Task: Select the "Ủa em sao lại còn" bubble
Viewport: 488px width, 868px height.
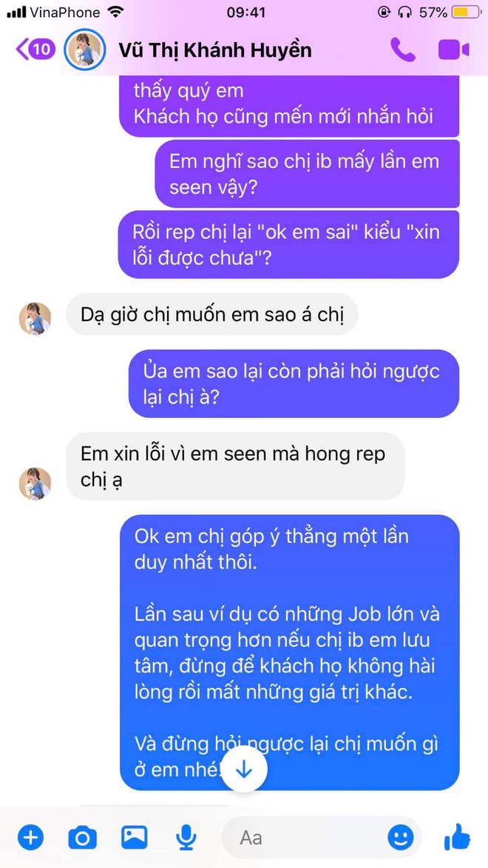Action: coord(294,383)
